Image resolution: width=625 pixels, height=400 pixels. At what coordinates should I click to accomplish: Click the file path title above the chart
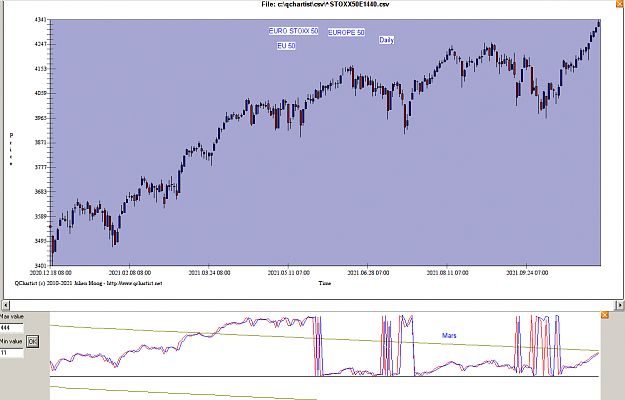(x=325, y=4)
